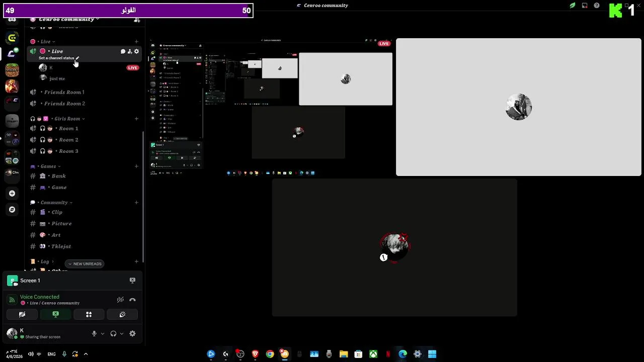Collapse the Community category
Image resolution: width=644 pixels, height=362 pixels.
coord(51,203)
